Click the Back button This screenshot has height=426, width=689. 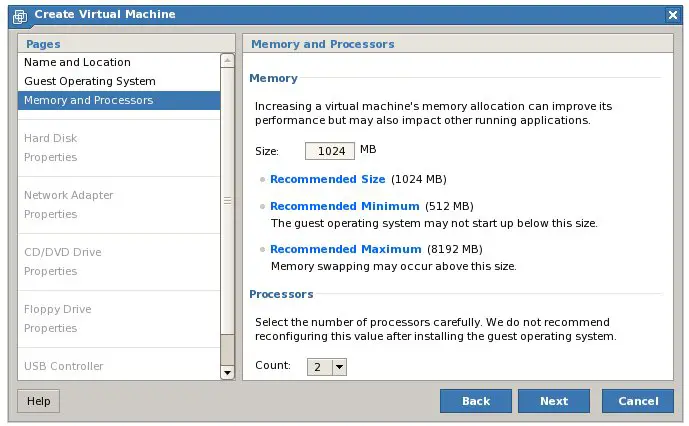475,401
